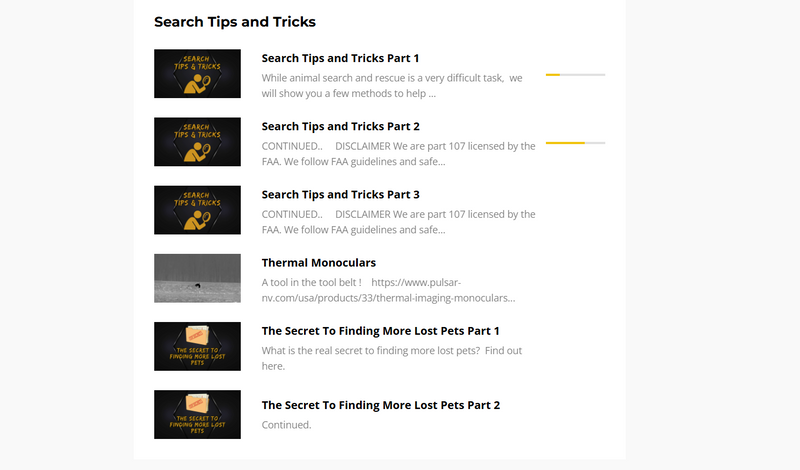
Task: Click description 'What is the real secret to finding more lost pets?'
Action: (392, 358)
